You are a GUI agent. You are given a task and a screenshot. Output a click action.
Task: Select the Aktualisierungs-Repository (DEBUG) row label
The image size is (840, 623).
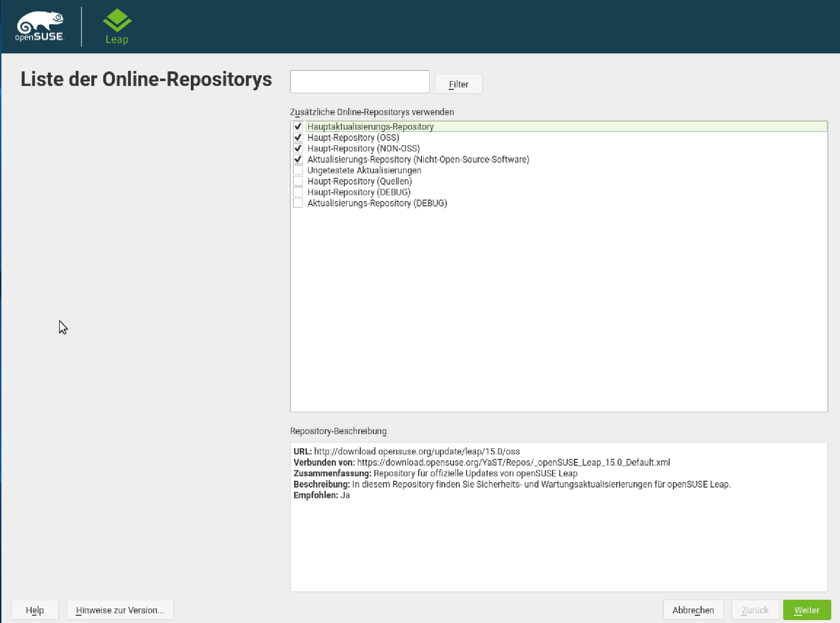377,203
